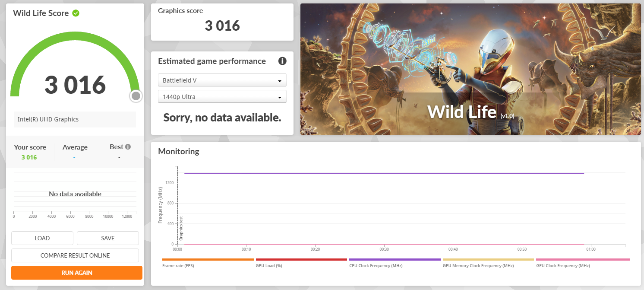Click the Average column heading
This screenshot has height=290, width=644.
coord(75,147)
